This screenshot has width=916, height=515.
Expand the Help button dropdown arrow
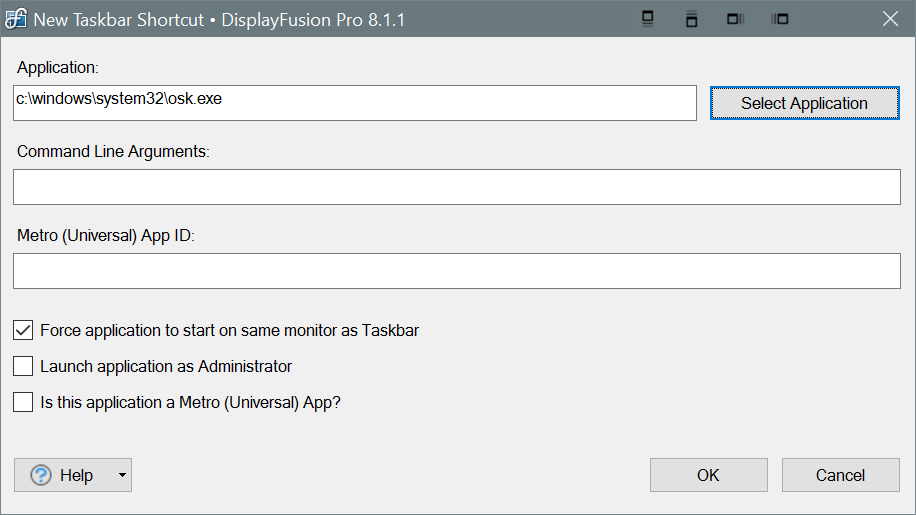coord(122,475)
